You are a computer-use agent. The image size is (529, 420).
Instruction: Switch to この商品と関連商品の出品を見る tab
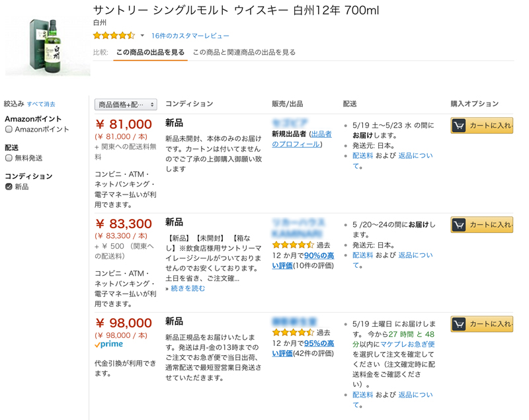(244, 52)
